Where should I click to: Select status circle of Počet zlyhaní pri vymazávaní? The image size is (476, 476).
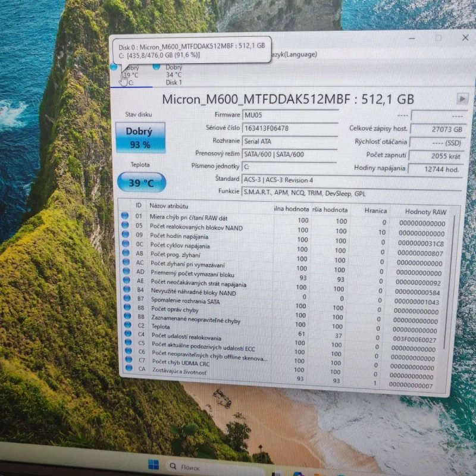(x=126, y=262)
